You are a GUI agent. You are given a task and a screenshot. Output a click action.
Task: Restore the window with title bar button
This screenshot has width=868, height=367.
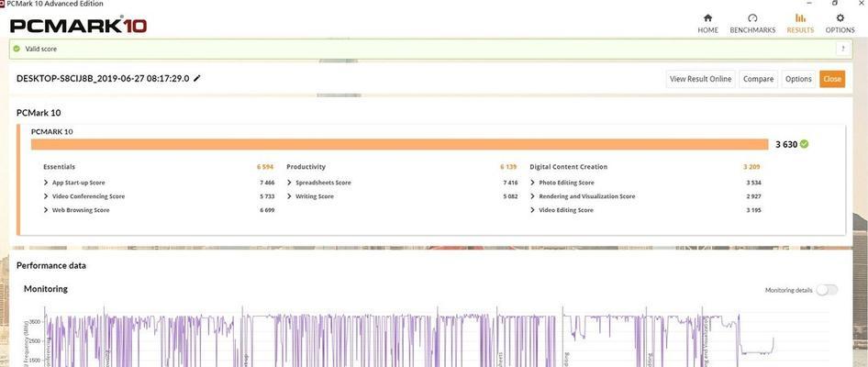tap(835, 3)
